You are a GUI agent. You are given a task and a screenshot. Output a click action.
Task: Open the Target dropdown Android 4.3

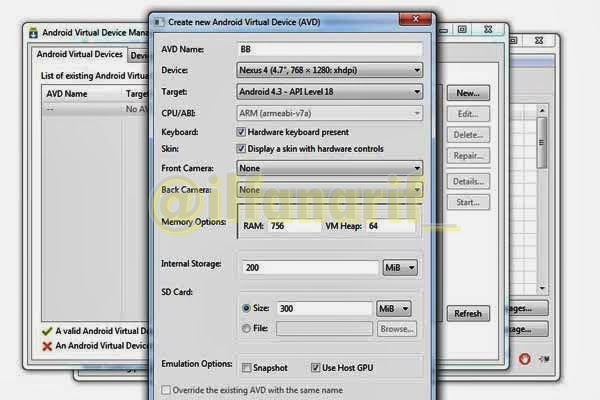click(x=329, y=92)
